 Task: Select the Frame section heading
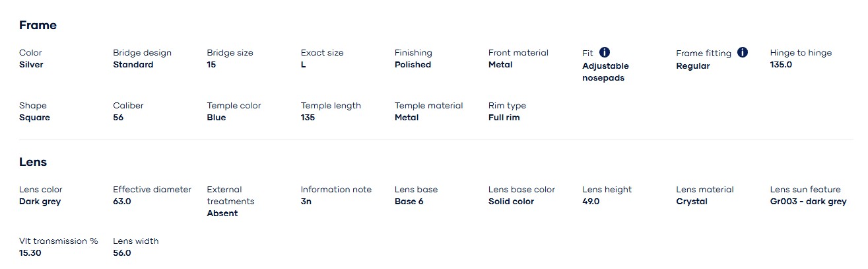click(x=38, y=25)
